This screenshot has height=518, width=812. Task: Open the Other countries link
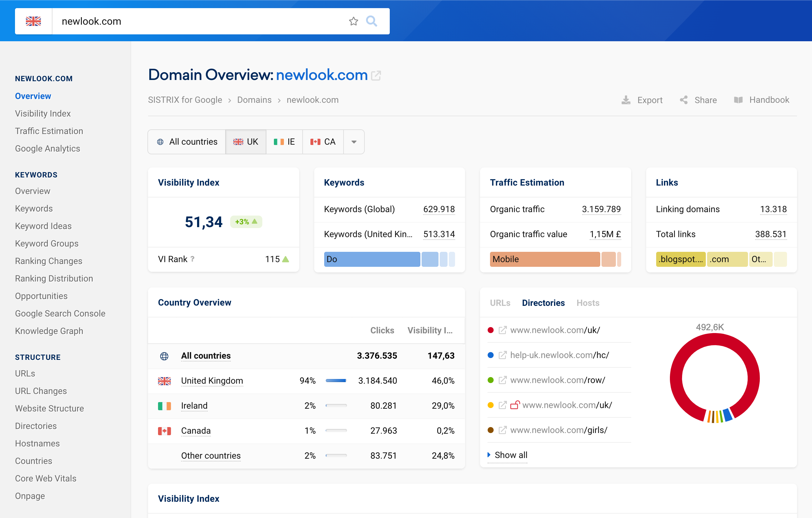(x=211, y=456)
